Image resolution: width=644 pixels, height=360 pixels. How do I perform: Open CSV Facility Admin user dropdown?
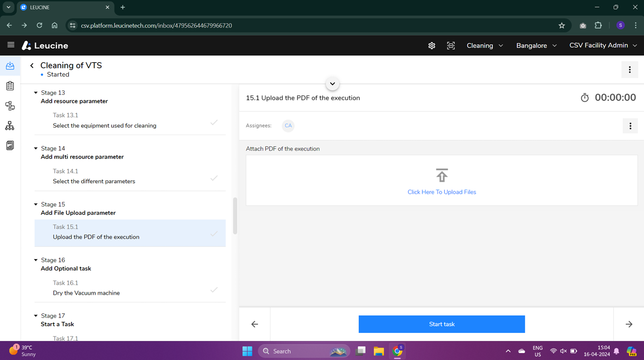coord(603,46)
